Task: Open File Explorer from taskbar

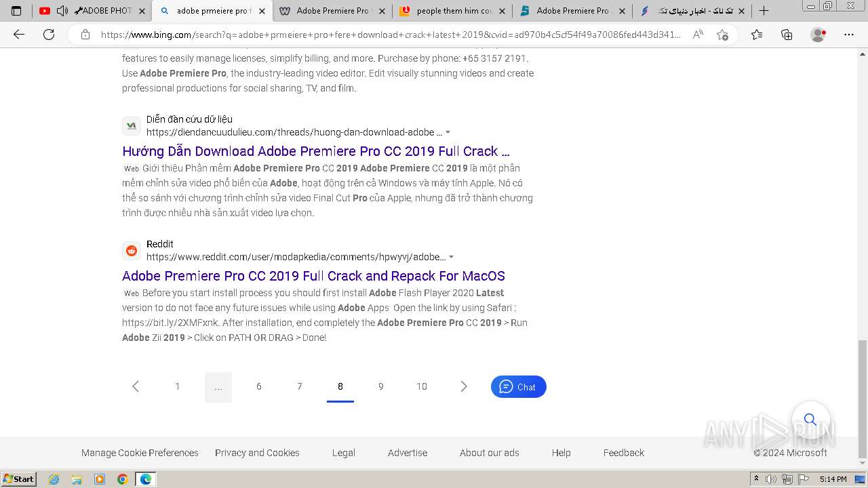Action: coord(77,479)
